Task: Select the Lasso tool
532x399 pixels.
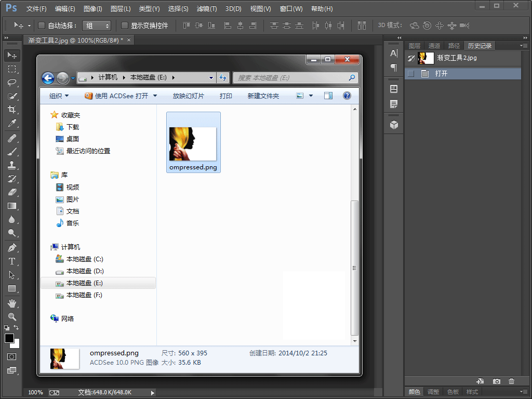Action: pos(12,83)
